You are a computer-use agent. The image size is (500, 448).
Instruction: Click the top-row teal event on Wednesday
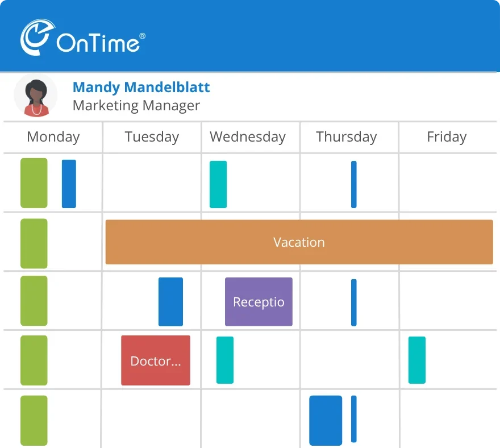tap(218, 184)
